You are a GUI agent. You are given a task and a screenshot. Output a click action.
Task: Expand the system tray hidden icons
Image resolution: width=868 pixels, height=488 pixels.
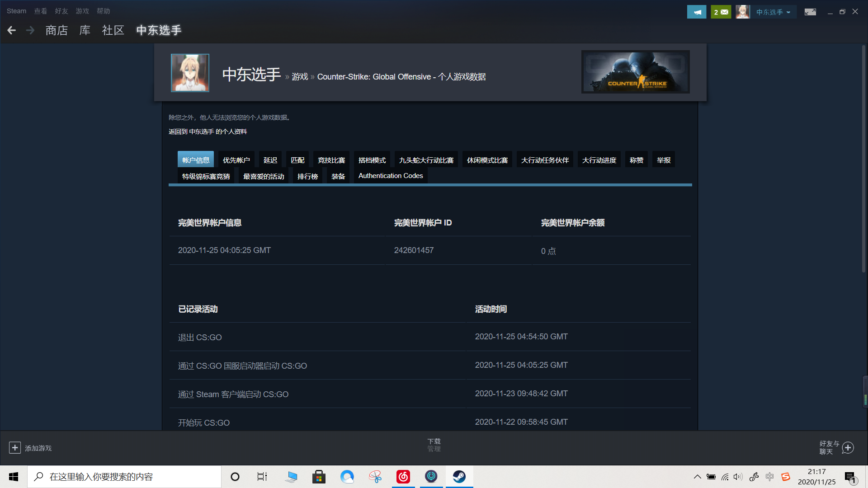pyautogui.click(x=697, y=476)
